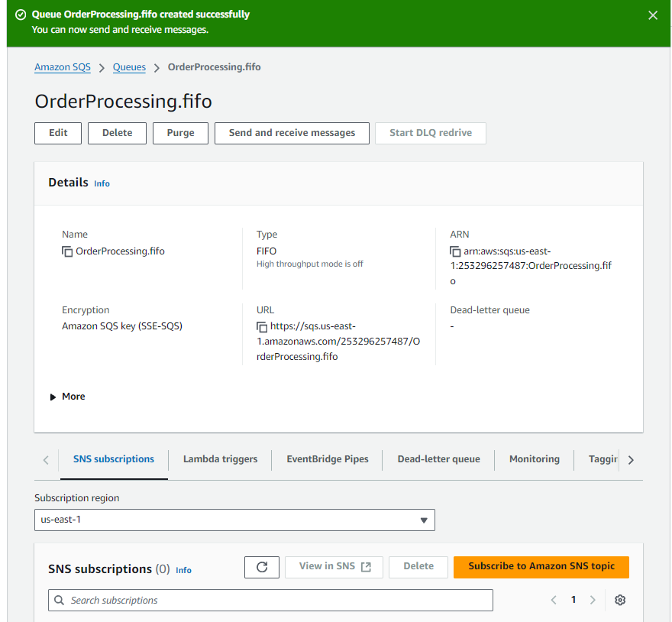Image resolution: width=672 pixels, height=622 pixels.
Task: Click the Search subscriptions input field
Action: (x=229, y=600)
